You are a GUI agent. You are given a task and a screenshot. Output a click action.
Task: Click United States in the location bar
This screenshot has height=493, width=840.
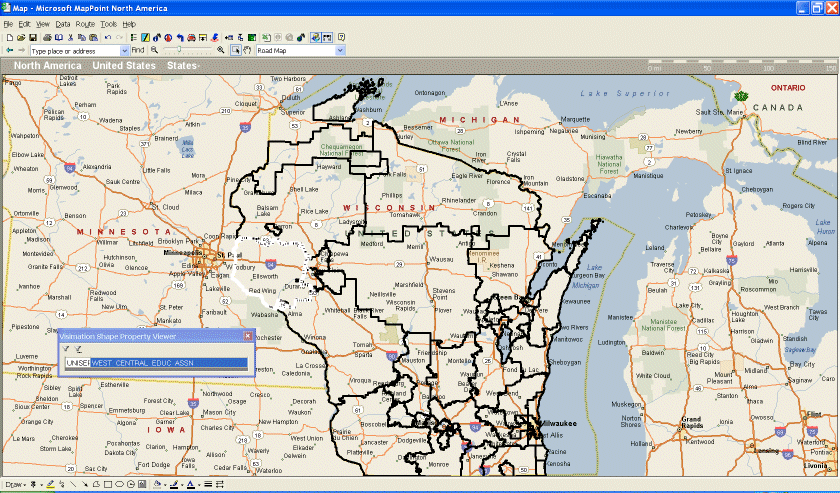coord(124,65)
